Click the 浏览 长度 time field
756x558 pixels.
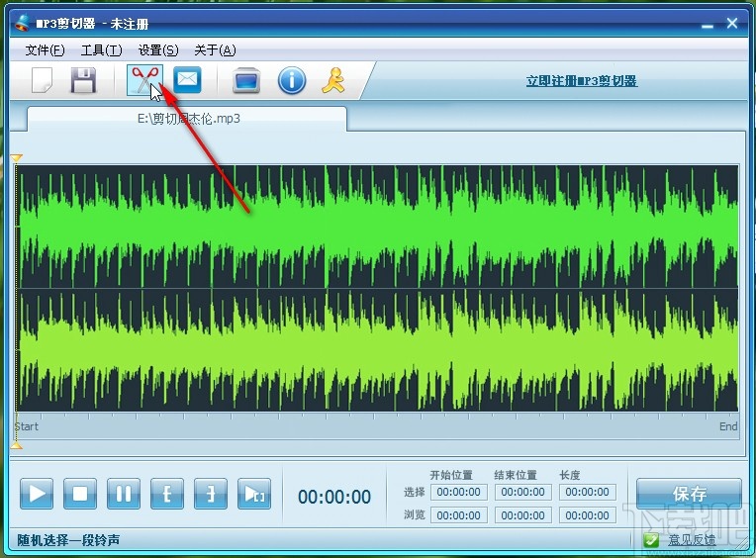click(x=587, y=515)
